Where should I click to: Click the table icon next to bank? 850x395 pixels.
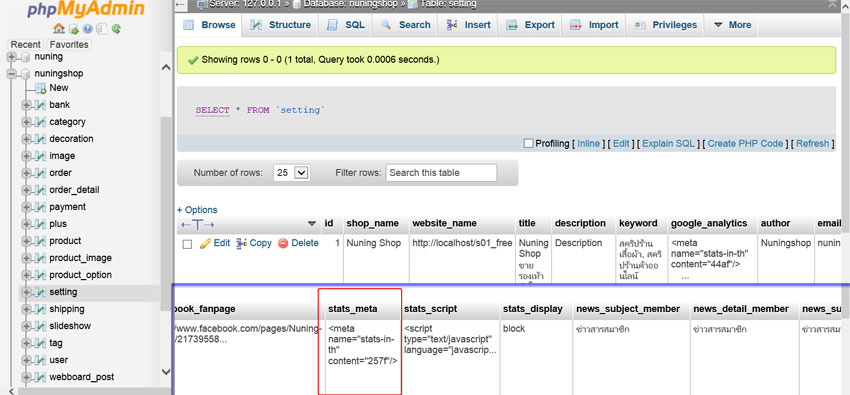[x=40, y=105]
